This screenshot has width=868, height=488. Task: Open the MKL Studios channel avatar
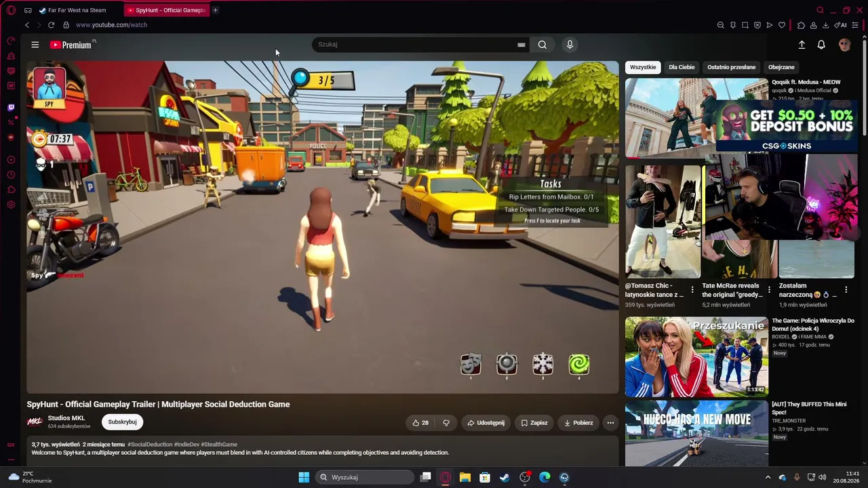[35, 422]
